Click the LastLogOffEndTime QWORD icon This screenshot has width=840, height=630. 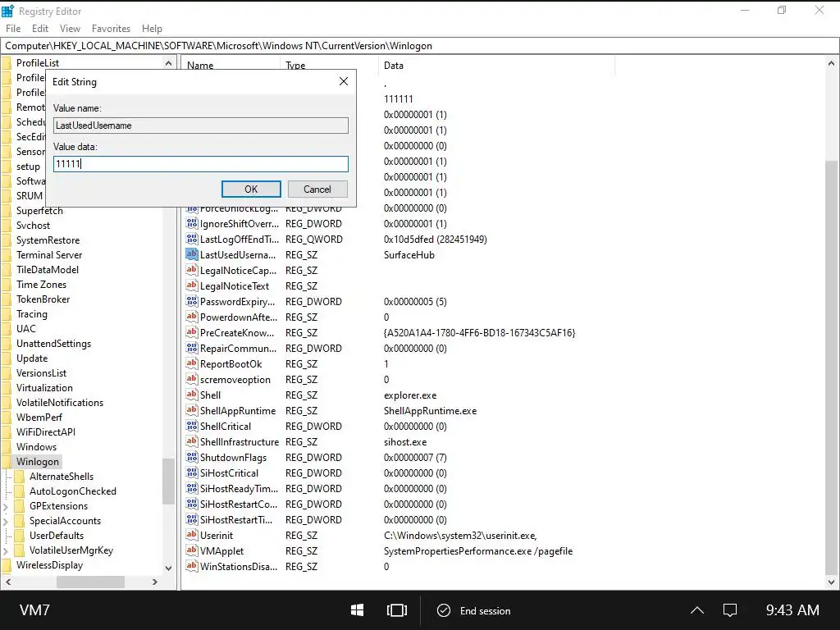click(192, 239)
